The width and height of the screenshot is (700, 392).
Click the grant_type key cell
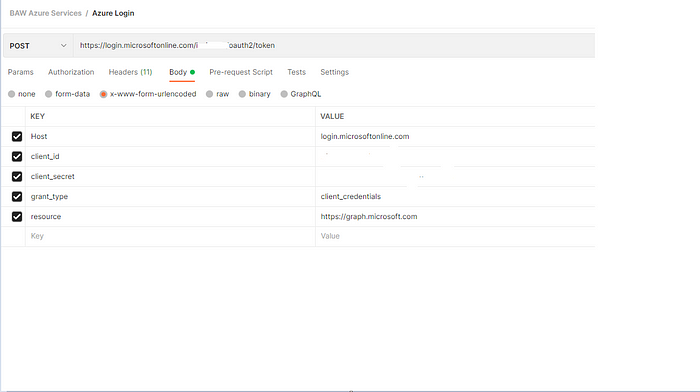point(171,196)
